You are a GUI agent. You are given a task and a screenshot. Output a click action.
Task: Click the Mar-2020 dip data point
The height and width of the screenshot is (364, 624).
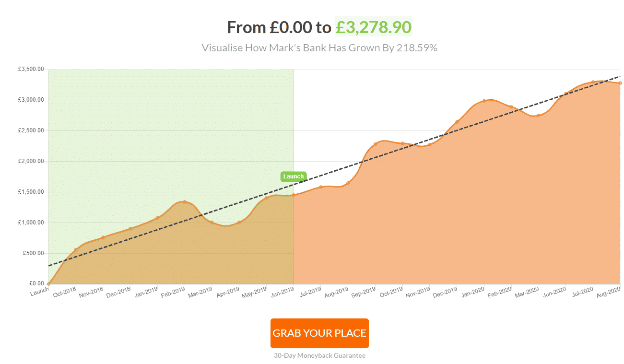539,115
